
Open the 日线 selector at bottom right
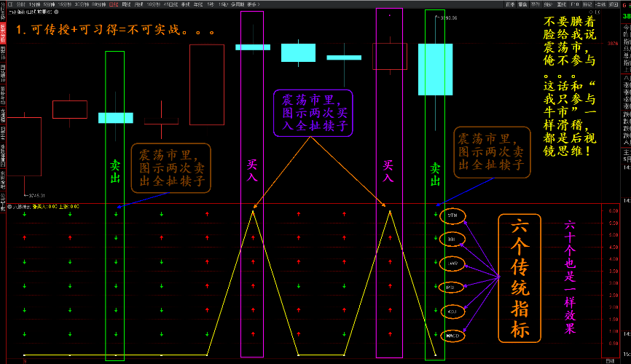pos(611,360)
